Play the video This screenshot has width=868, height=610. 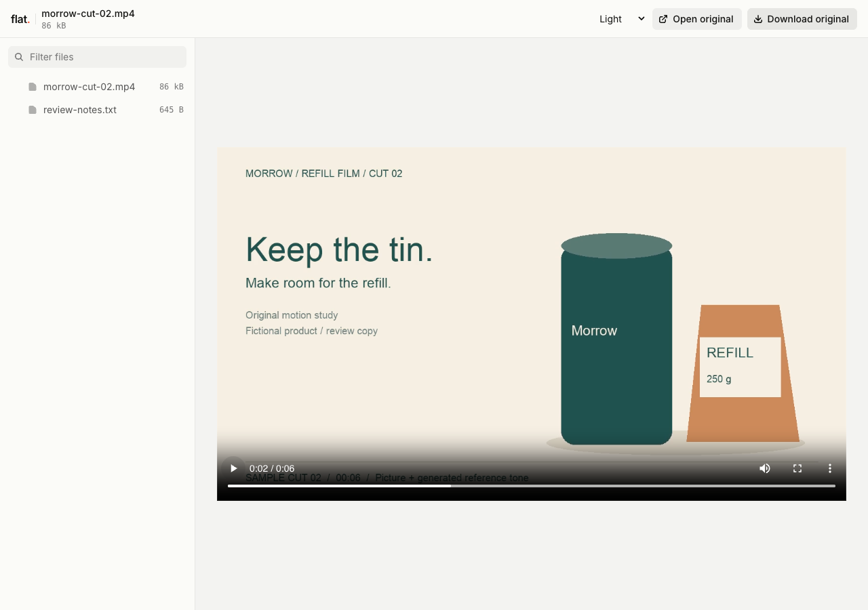pos(233,468)
